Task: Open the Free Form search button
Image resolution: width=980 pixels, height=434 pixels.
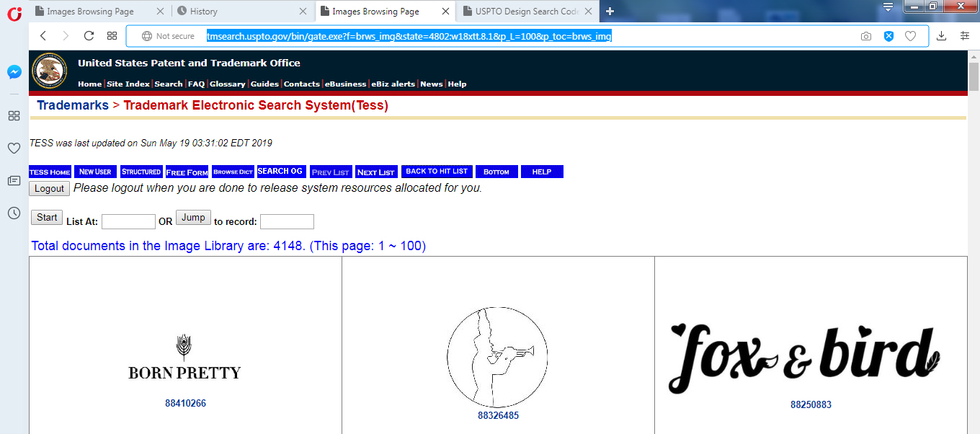Action: [187, 172]
